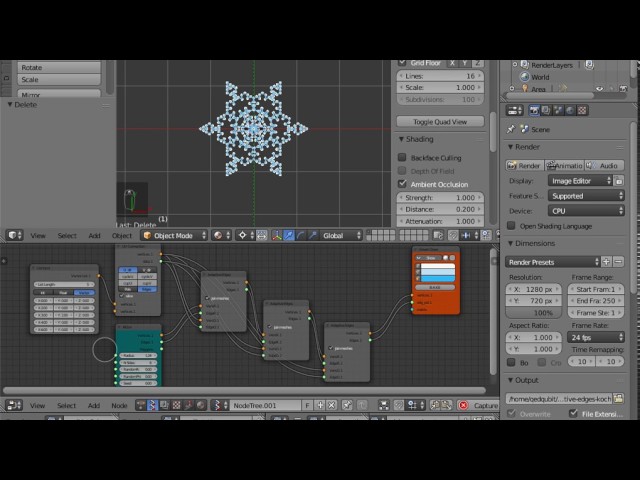The width and height of the screenshot is (640, 480).
Task: Unlink NodeTree.001 with X icon
Action: click(x=332, y=405)
